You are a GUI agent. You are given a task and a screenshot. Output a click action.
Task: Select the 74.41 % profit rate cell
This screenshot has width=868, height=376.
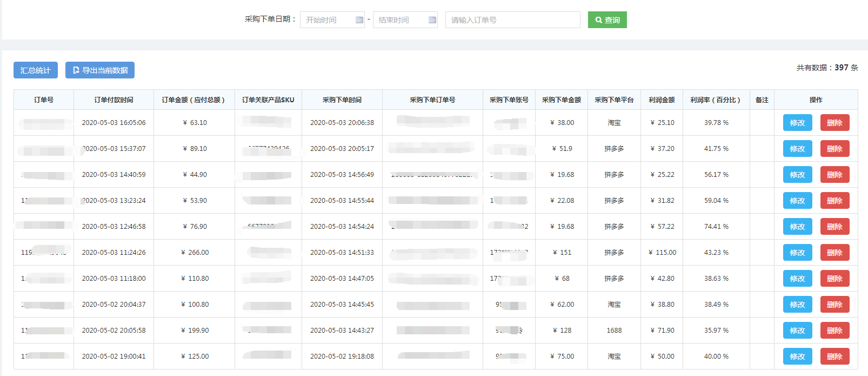point(716,227)
